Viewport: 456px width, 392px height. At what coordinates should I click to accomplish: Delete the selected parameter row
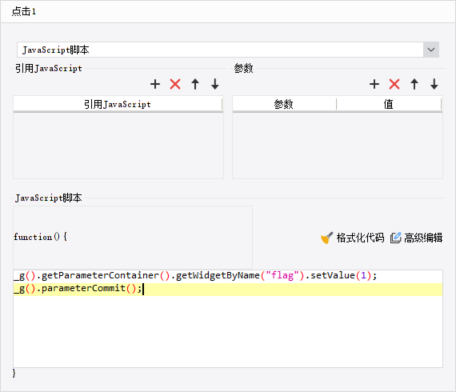point(394,84)
